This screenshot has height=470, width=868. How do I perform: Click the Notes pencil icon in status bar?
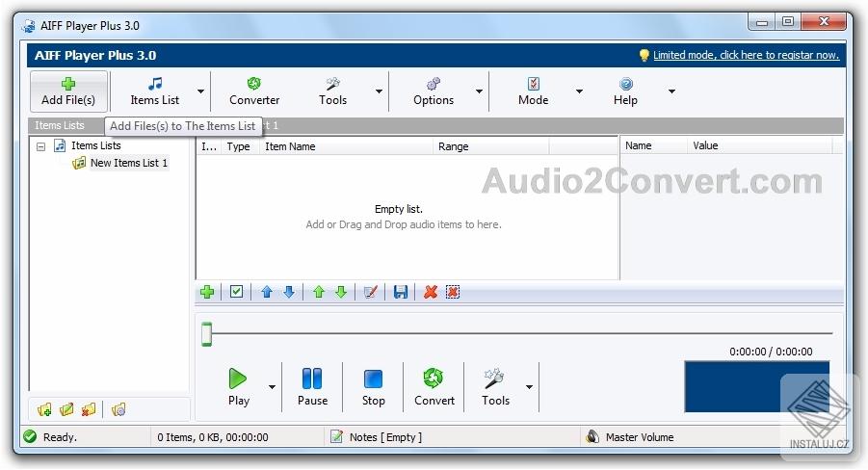336,437
